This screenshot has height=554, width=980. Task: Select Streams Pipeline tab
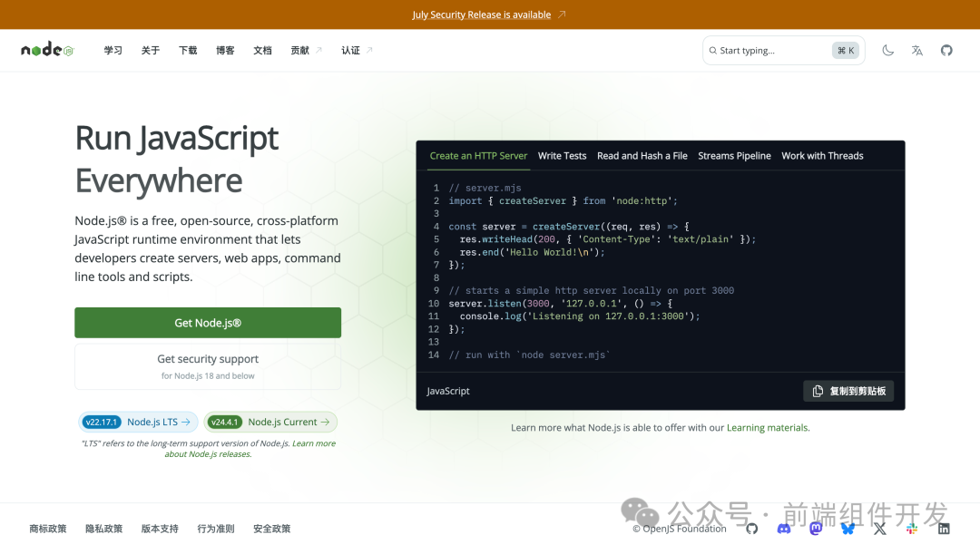click(x=734, y=156)
